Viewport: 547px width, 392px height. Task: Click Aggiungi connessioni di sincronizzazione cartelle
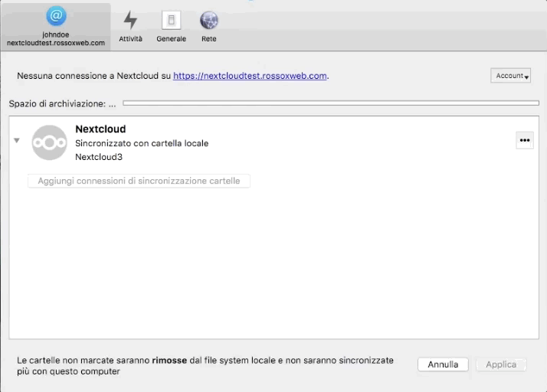pyautogui.click(x=139, y=181)
